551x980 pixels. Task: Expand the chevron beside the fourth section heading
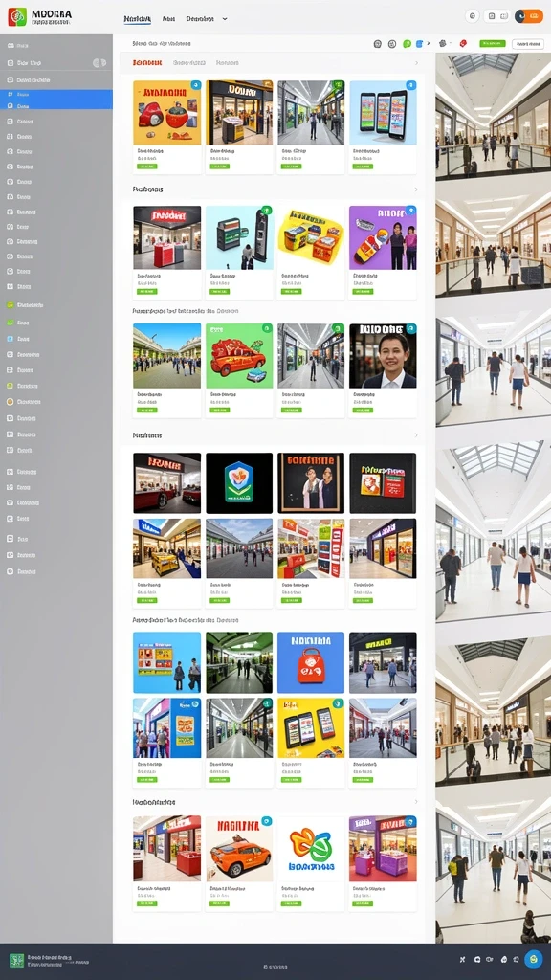pos(417,435)
